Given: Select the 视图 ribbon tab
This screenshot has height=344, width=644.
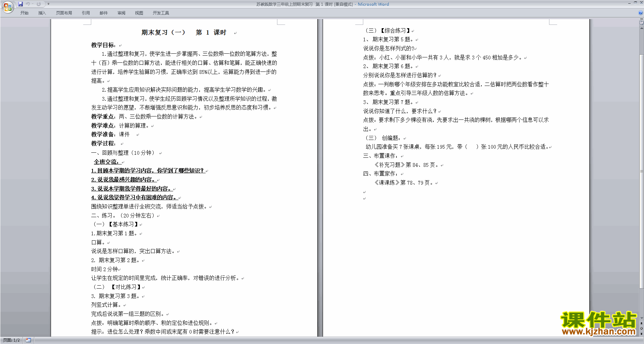Looking at the screenshot, I should coord(139,13).
